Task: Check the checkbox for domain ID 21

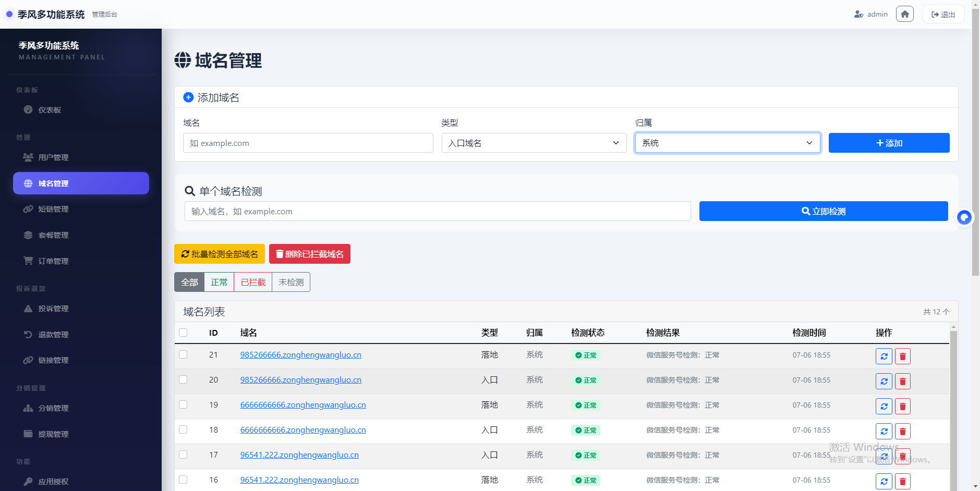Action: [x=183, y=354]
